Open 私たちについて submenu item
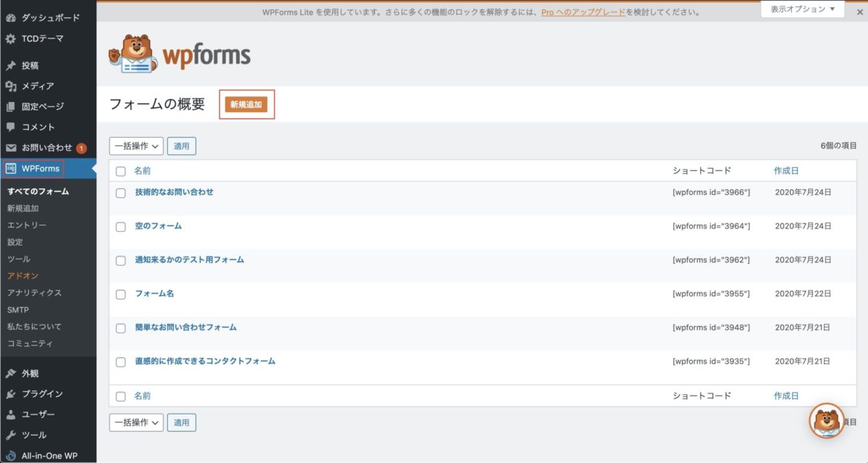The height and width of the screenshot is (463, 868). (34, 326)
